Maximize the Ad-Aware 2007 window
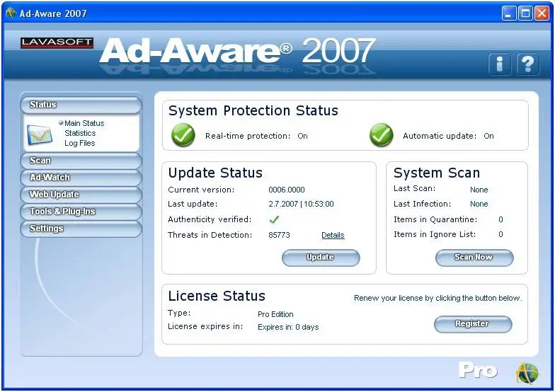The image size is (555, 392). [525, 13]
